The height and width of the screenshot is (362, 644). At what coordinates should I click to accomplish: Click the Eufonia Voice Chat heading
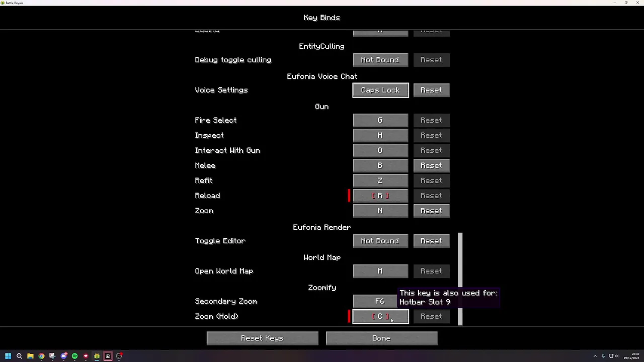pos(322,76)
